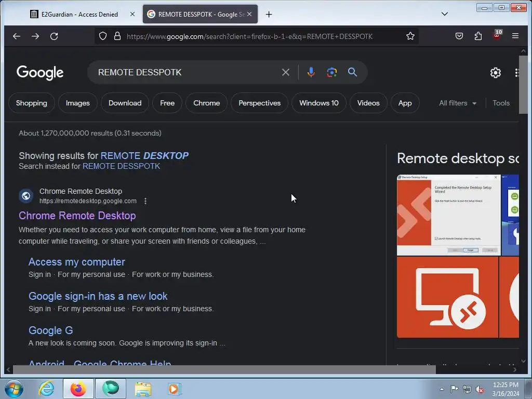Open Google apps grid
Image resolution: width=532 pixels, height=399 pixels.
[x=516, y=73]
